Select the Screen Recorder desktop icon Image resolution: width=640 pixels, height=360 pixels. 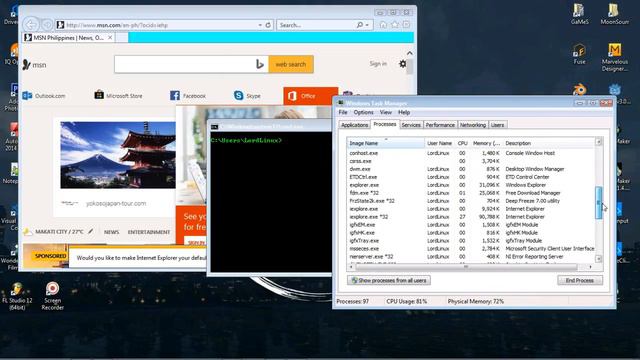(52, 296)
